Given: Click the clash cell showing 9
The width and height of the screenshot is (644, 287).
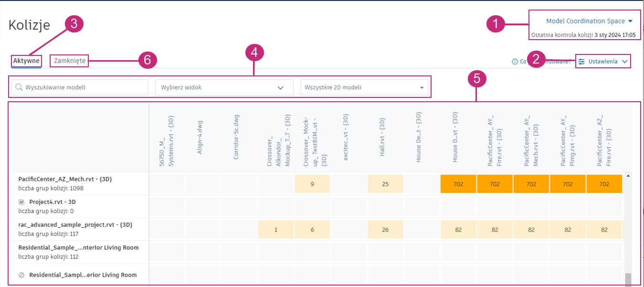Looking at the screenshot, I should pos(312,184).
